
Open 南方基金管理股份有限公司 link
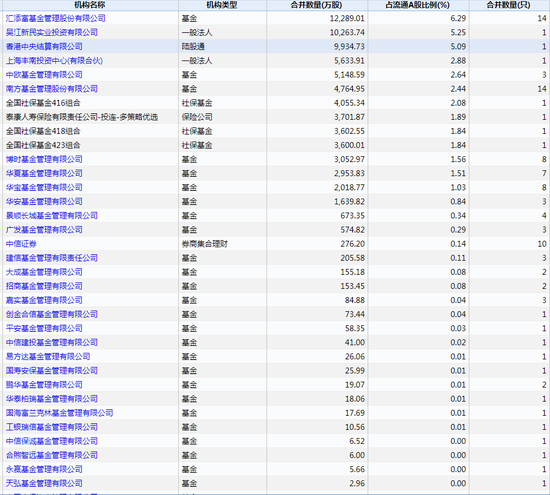[52, 89]
